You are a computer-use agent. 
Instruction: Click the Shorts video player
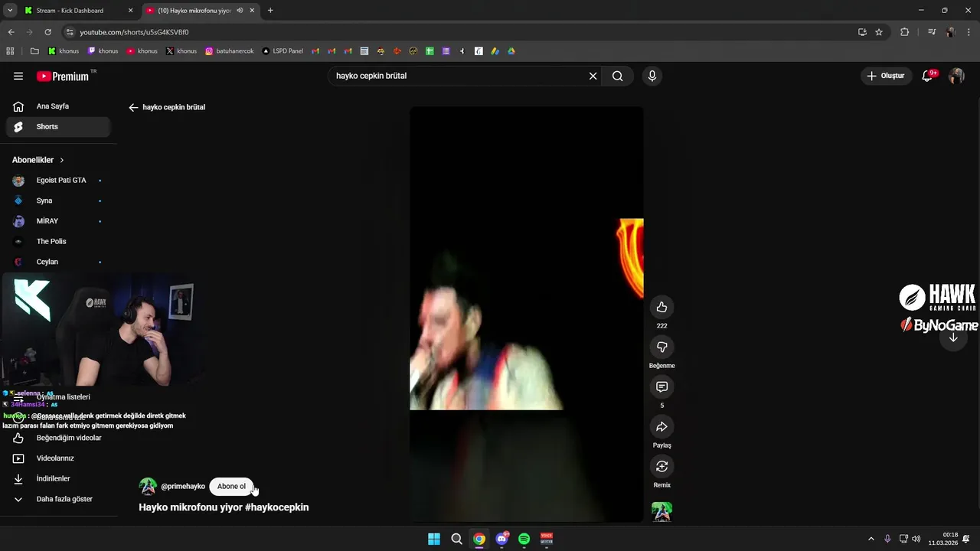click(527, 315)
